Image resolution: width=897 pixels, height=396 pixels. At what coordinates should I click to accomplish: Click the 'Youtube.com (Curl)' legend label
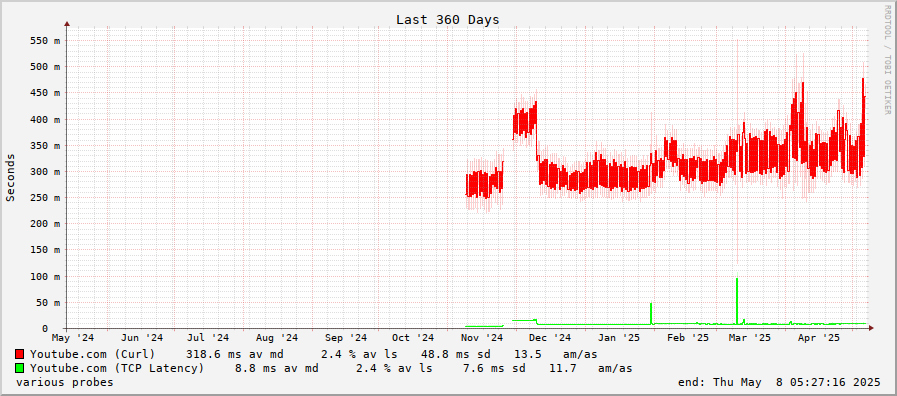[93, 354]
